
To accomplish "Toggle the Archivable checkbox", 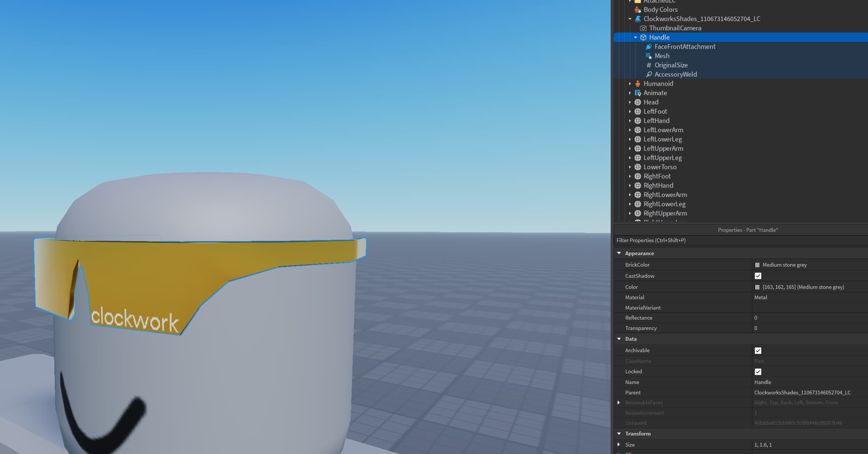I will click(x=758, y=350).
